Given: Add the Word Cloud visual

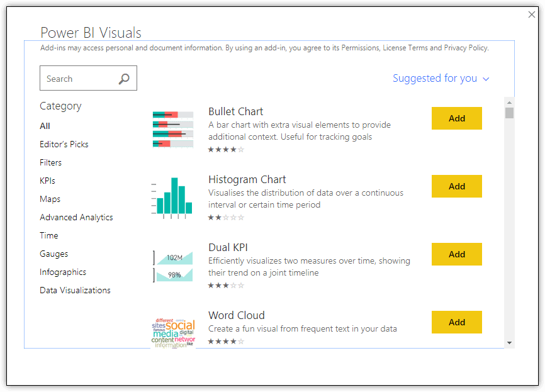Looking at the screenshot, I should coord(457,322).
